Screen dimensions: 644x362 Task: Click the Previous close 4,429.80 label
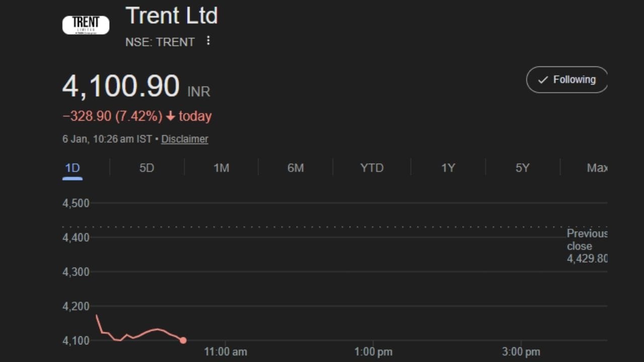click(x=587, y=246)
